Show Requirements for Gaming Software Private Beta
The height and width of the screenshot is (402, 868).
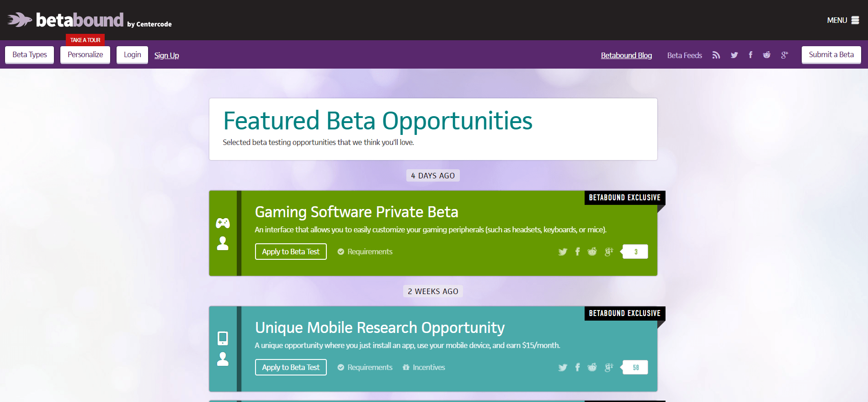(365, 252)
